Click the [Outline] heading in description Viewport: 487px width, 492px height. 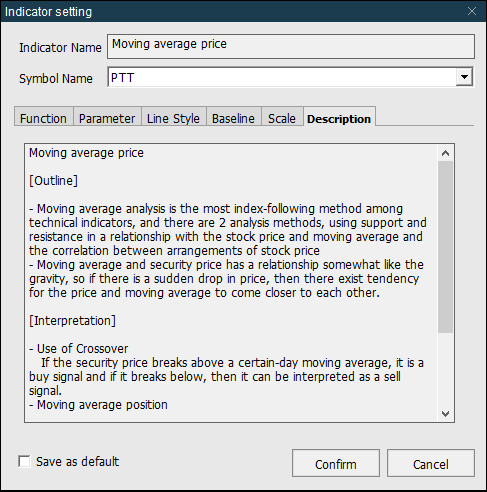coord(53,181)
